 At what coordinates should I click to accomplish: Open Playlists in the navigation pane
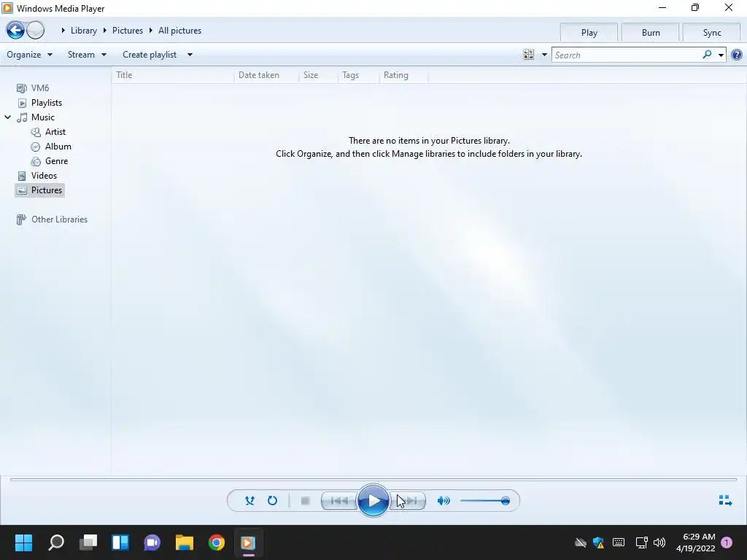[47, 103]
